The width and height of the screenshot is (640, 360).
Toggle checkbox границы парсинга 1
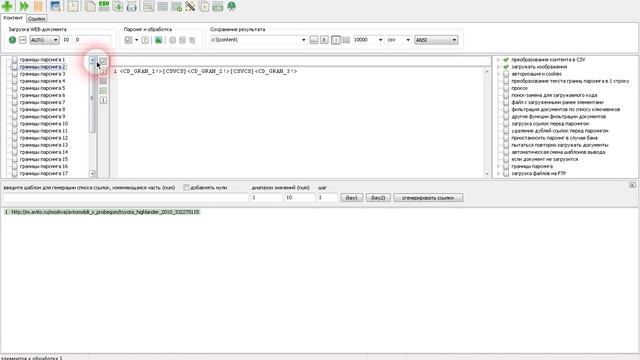15,60
